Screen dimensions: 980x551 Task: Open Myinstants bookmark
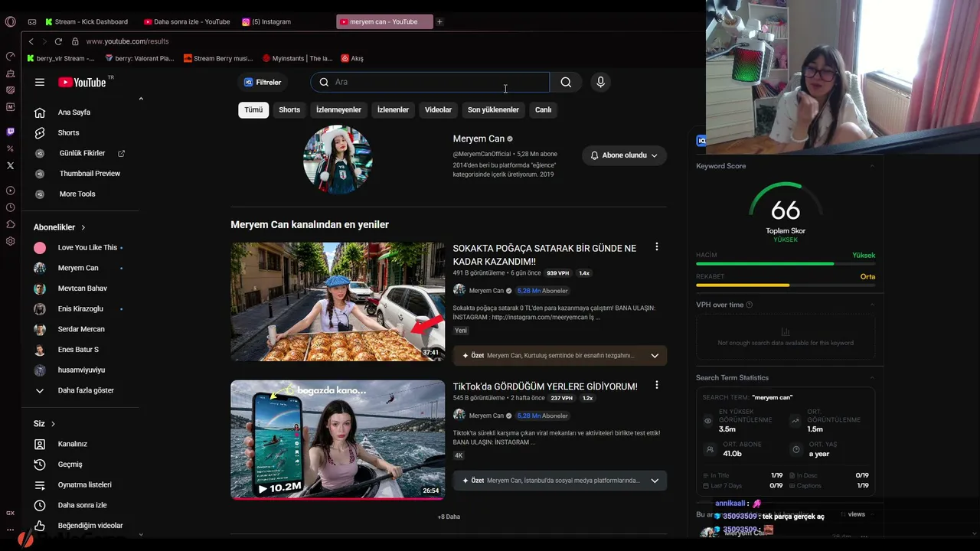click(x=297, y=58)
